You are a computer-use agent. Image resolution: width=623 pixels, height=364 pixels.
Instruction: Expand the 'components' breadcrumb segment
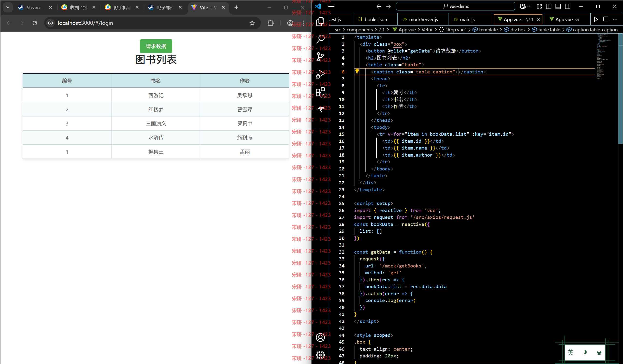point(360,30)
